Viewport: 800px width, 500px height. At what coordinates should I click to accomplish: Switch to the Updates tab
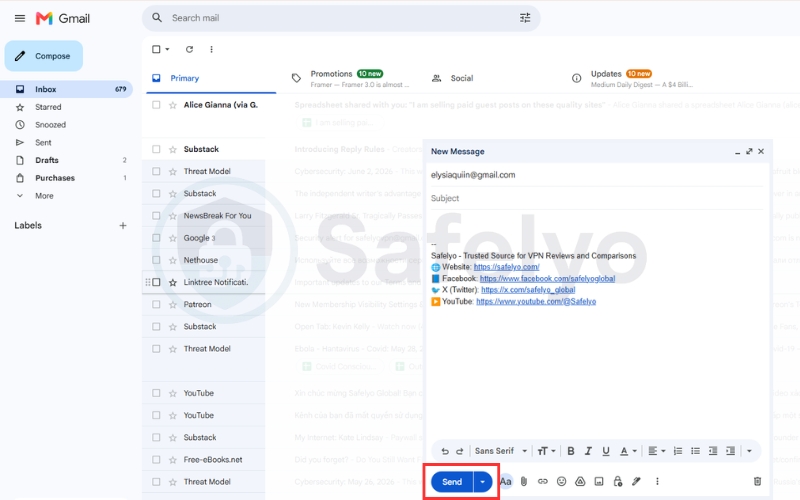[633, 79]
